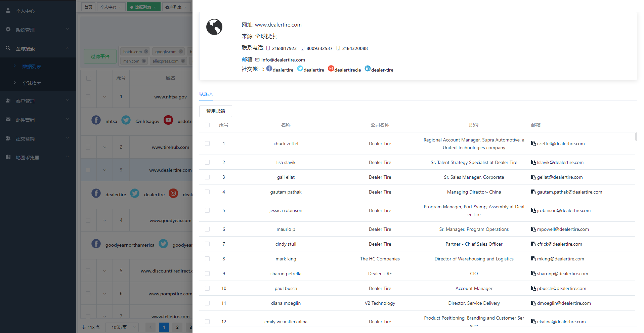Click the copy icon beside sharonp@dealertire.com
This screenshot has height=333, width=644.
533,274
